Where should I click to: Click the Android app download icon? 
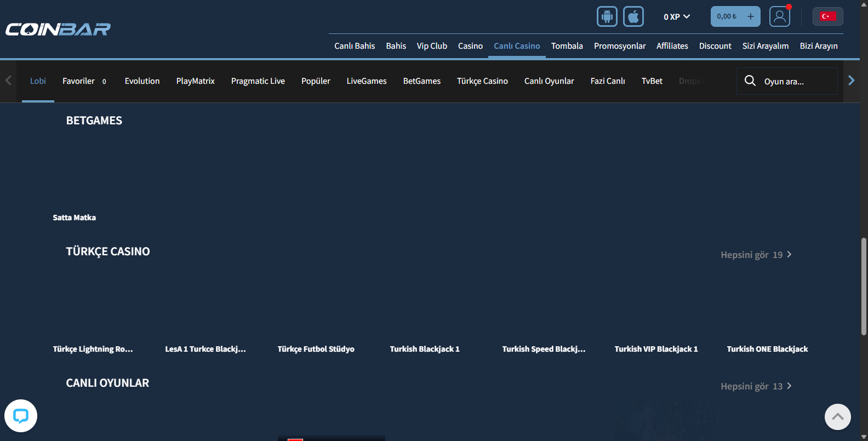pos(607,16)
